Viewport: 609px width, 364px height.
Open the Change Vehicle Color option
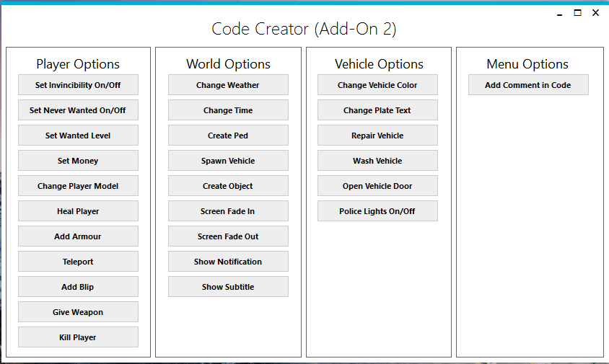[x=377, y=85]
